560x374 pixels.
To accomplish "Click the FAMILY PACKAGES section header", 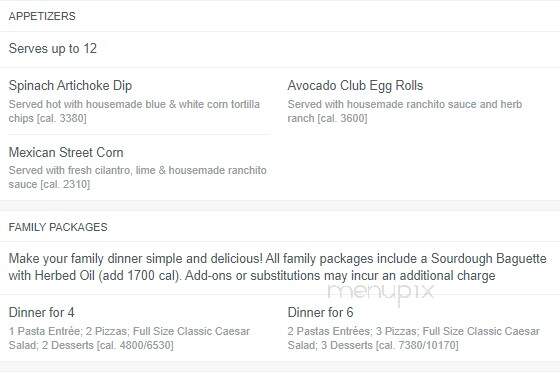I will pyautogui.click(x=58, y=227).
